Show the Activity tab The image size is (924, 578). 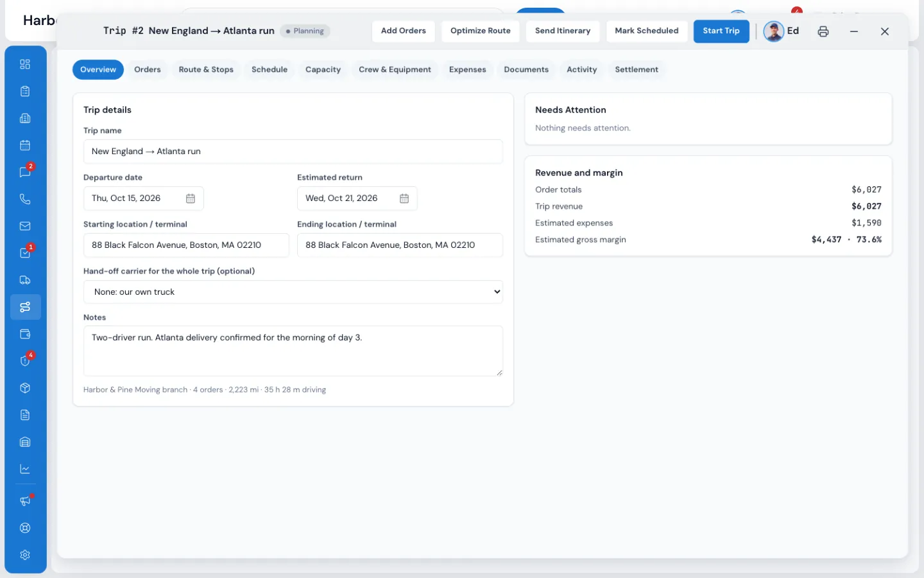coord(582,69)
